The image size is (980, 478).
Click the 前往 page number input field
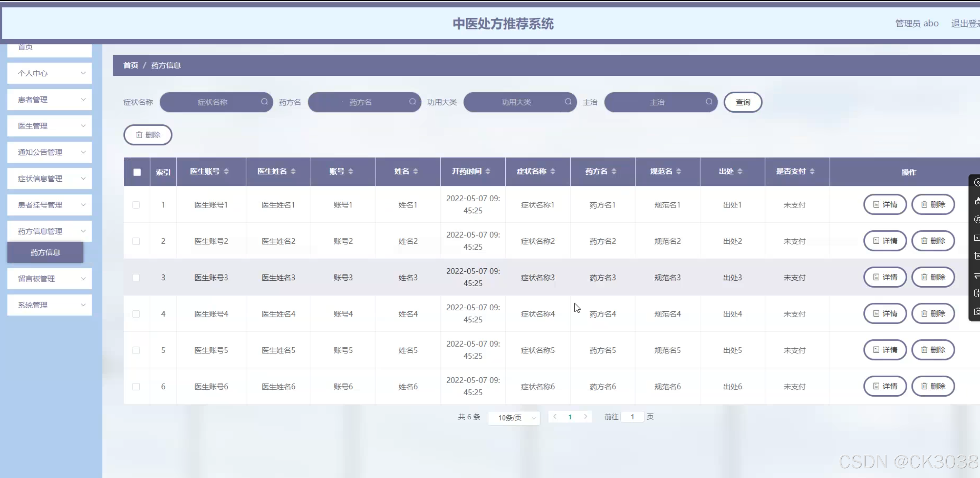coord(632,417)
